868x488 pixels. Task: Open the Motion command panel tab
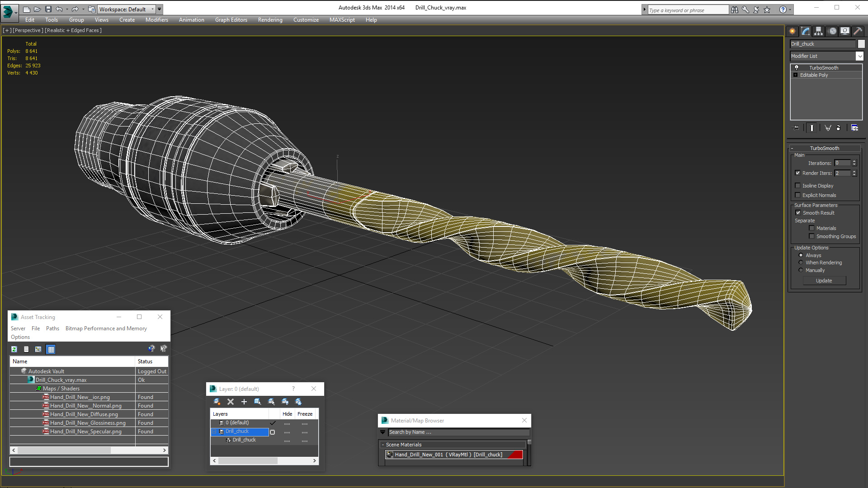pos(832,31)
